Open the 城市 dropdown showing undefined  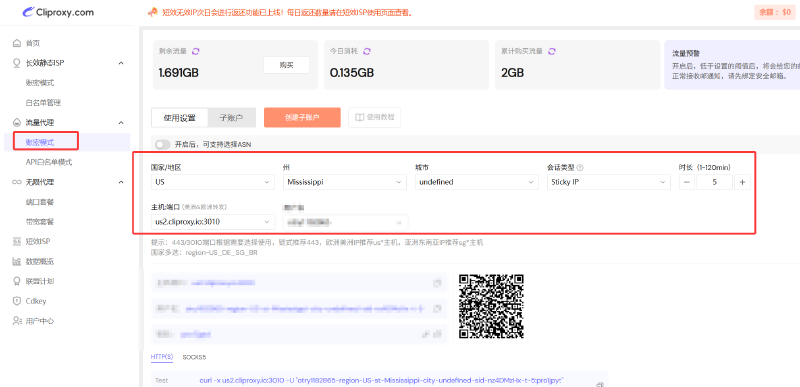point(477,182)
